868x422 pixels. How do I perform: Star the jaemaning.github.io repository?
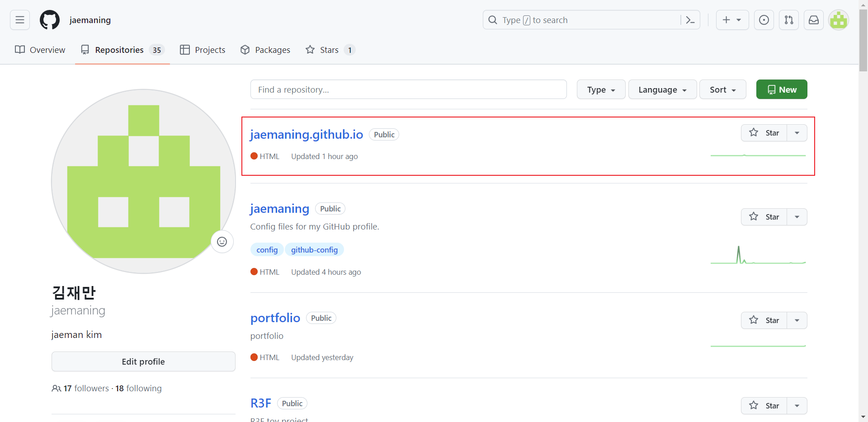tap(764, 133)
